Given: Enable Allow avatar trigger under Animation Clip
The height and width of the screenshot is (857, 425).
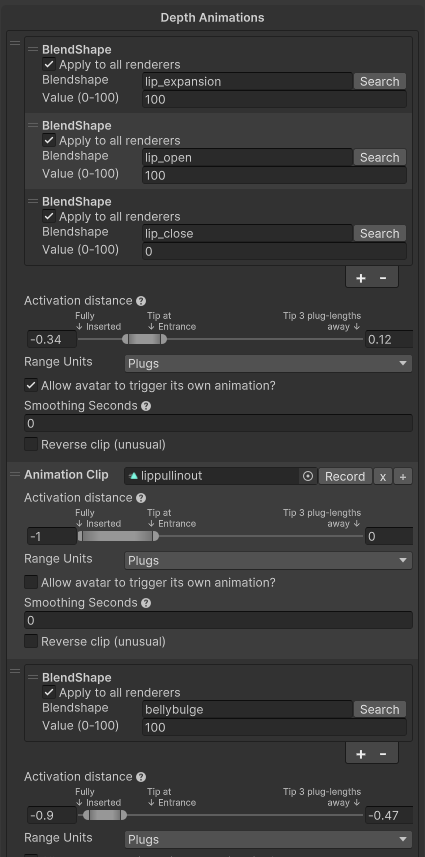Looking at the screenshot, I should tap(31, 582).
